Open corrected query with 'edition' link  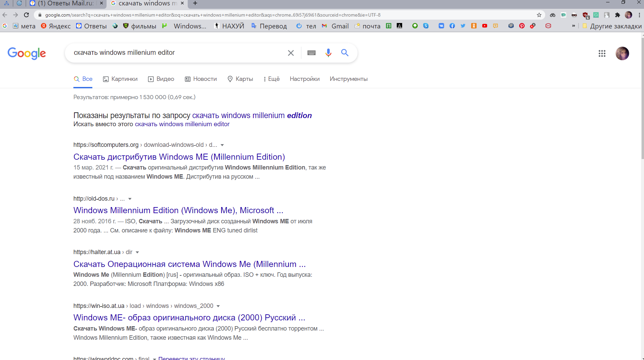pos(252,115)
